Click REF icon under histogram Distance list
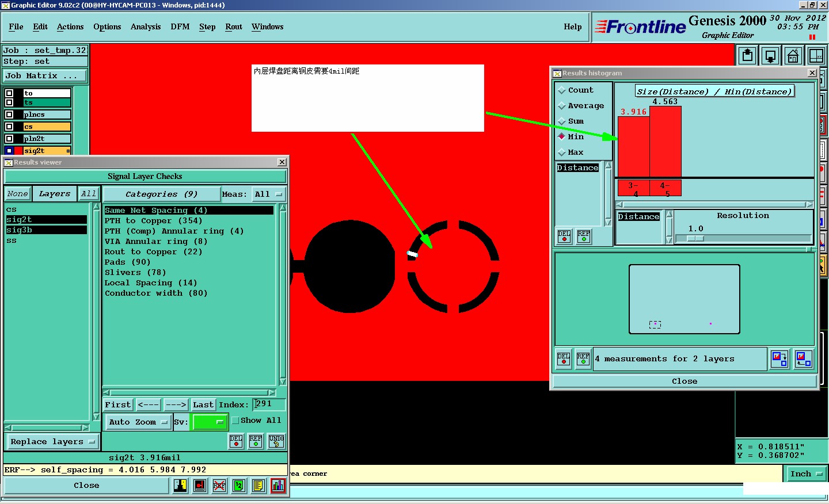This screenshot has width=829, height=504. point(584,236)
